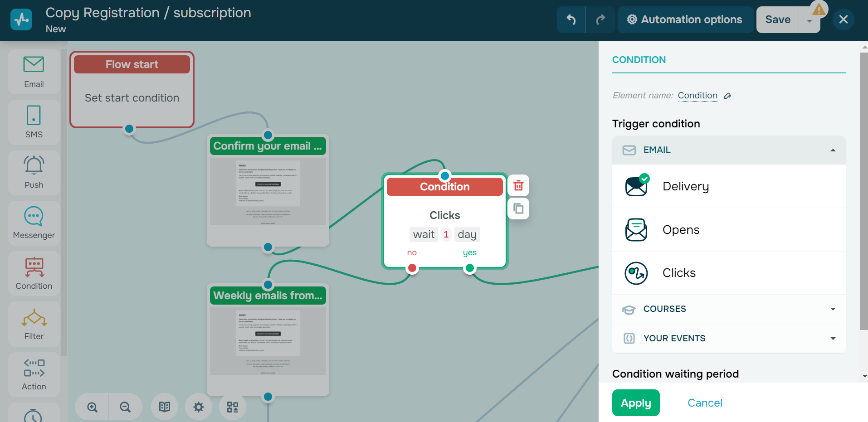Open the Confirm your email template thumbnail

[x=268, y=190]
